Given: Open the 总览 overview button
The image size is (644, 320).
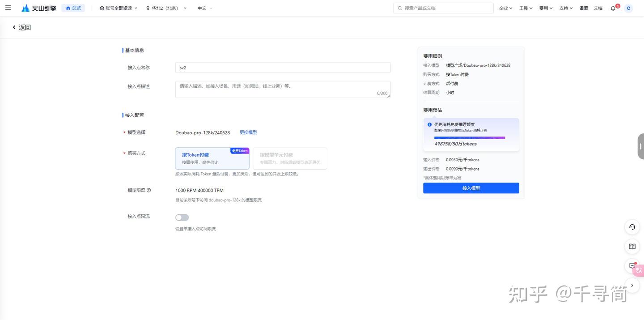Looking at the screenshot, I should [x=73, y=8].
